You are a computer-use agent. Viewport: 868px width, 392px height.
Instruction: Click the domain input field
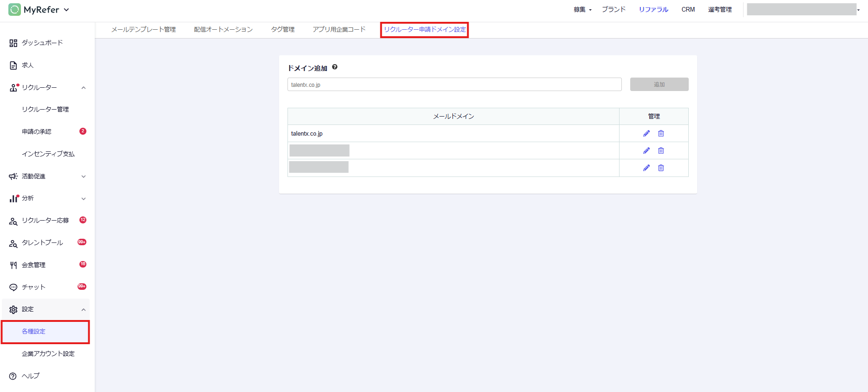tap(454, 85)
